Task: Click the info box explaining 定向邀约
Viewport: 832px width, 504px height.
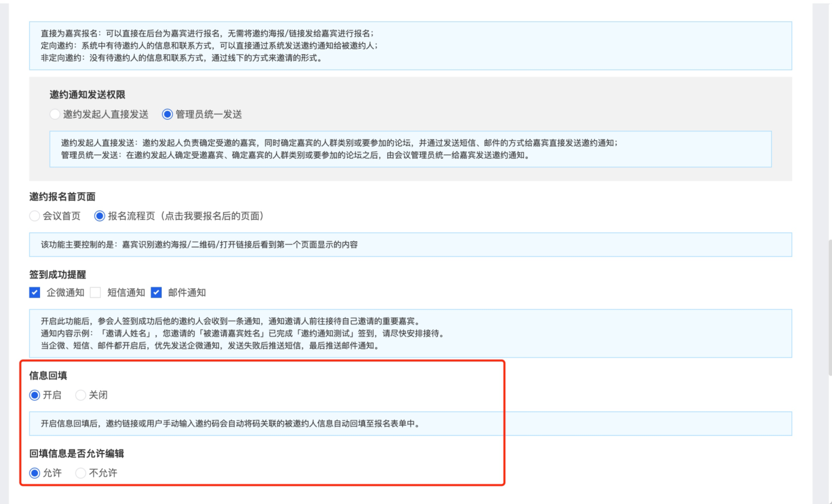Action: [x=410, y=45]
